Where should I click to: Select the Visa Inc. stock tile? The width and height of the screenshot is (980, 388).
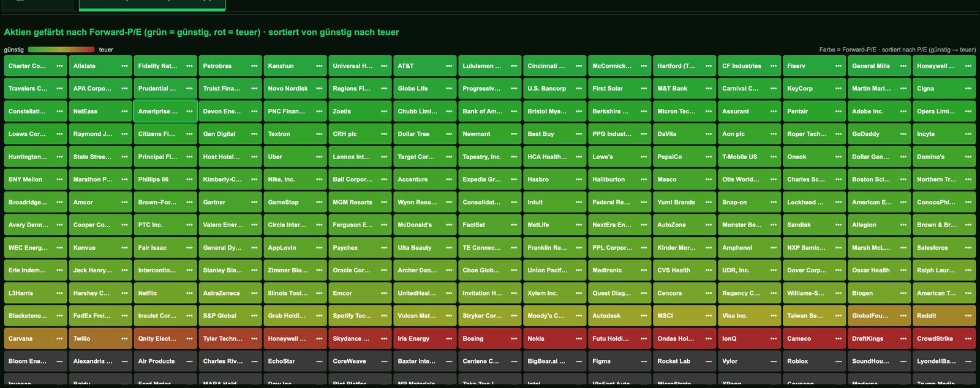748,316
